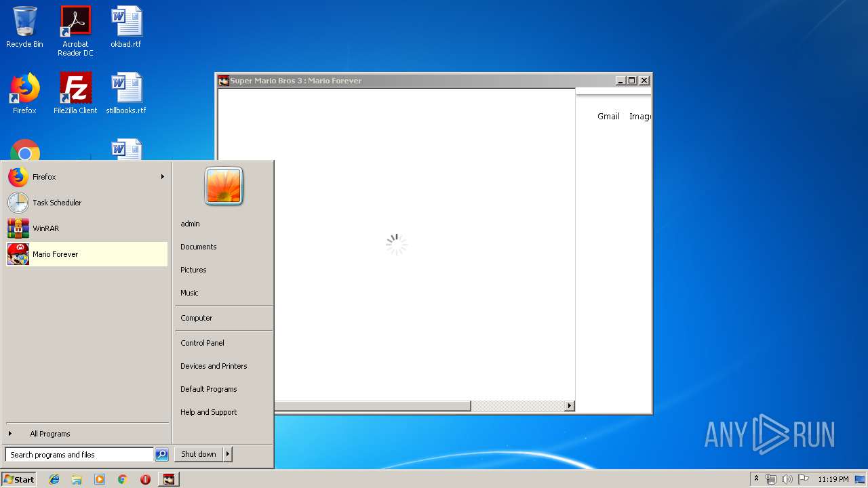Click horizontal scrollbar thumb in Mario window

pyautogui.click(x=372, y=406)
